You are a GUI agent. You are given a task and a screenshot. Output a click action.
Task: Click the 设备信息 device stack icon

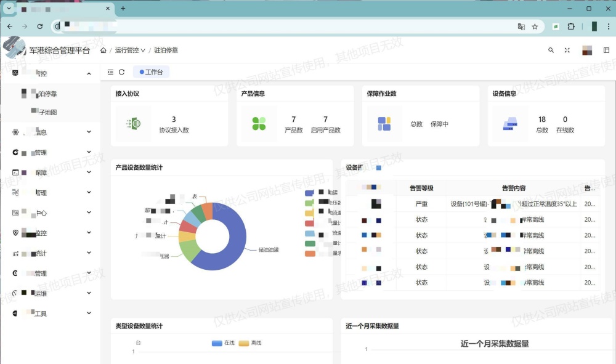tap(510, 124)
